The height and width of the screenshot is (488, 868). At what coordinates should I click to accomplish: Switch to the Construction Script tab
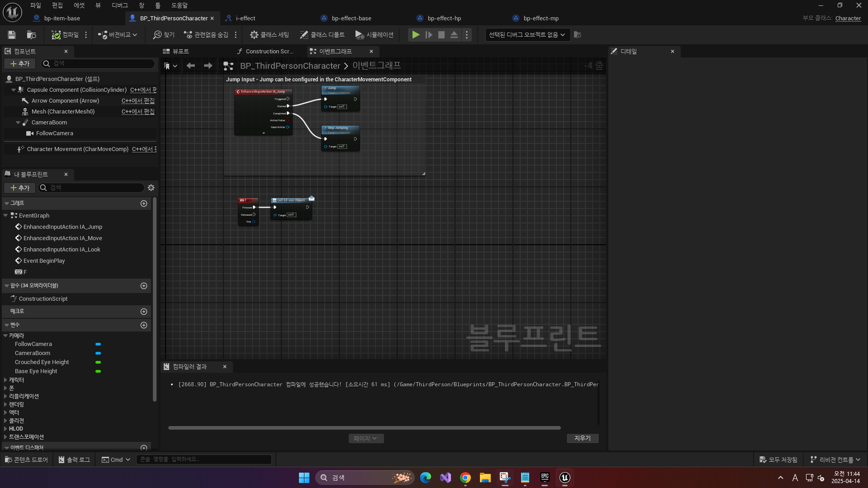269,52
